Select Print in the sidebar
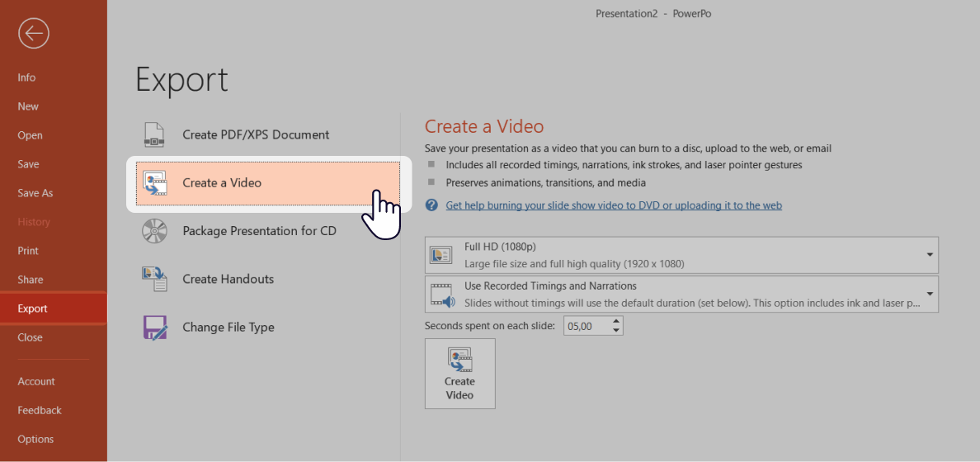Screen dimensions: 980x462 point(28,251)
